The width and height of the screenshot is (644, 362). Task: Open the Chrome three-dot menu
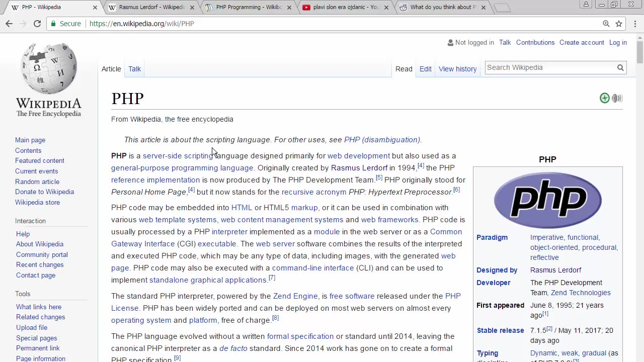click(635, 24)
